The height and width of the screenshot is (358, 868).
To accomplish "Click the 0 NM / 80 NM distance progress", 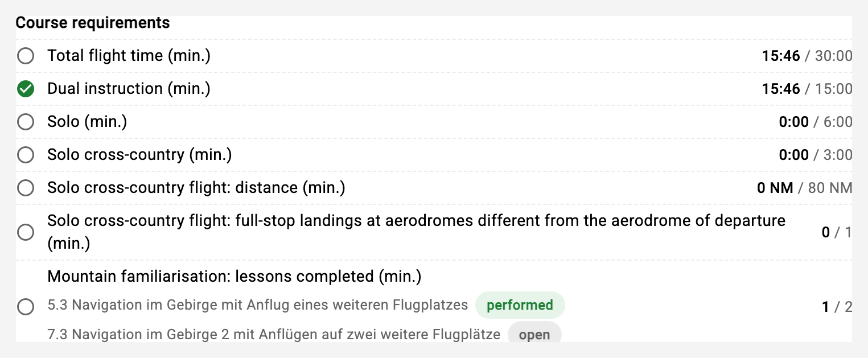I will click(x=805, y=188).
